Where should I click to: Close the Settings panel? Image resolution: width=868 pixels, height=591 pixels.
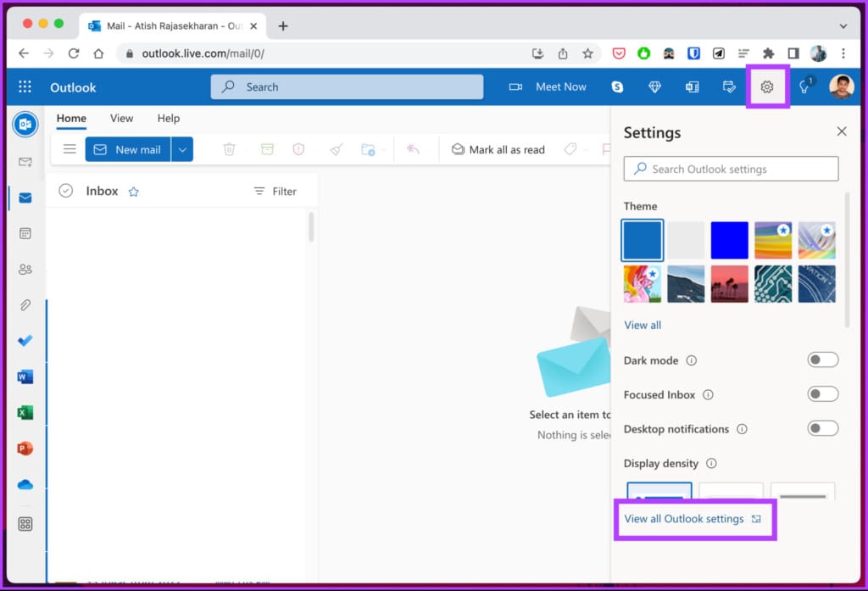coord(842,131)
